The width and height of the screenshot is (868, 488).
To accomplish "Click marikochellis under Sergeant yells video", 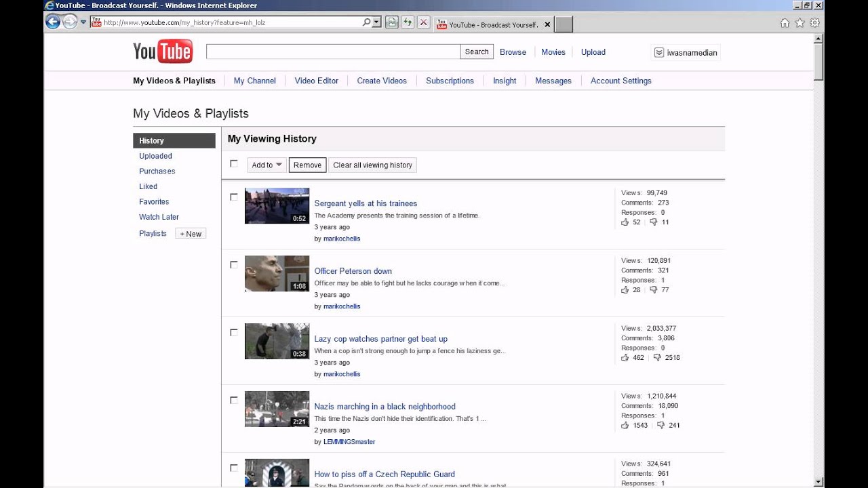I will click(x=342, y=239).
